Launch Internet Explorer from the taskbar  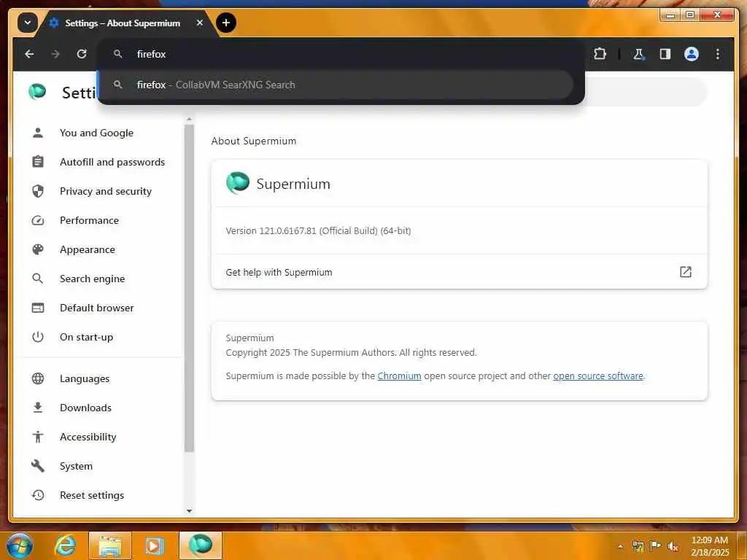pos(65,545)
